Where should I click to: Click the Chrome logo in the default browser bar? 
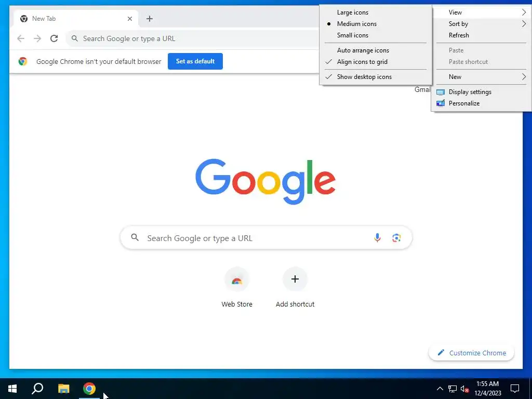23,61
